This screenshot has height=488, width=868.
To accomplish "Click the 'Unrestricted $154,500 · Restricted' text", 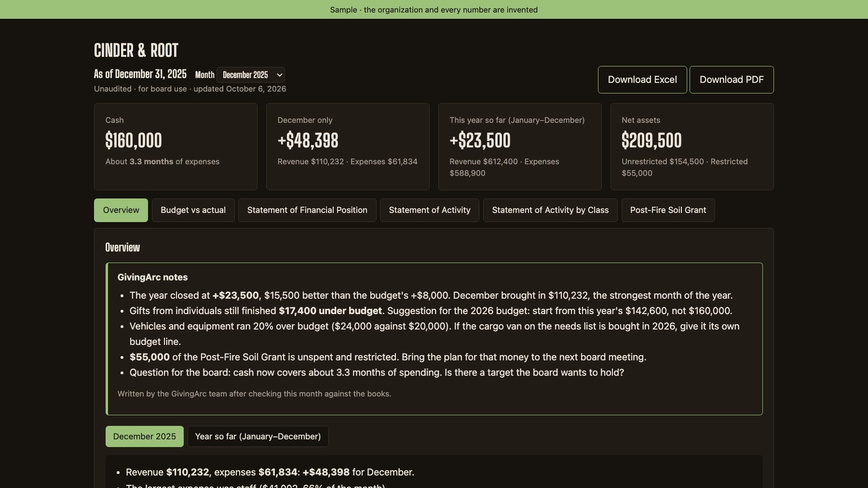I will [685, 162].
